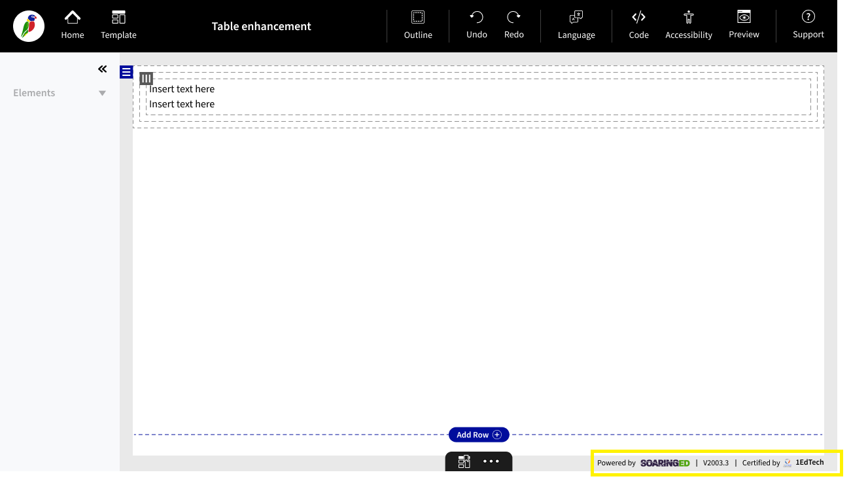
Task: Select the grey column handle icon
Action: tap(147, 79)
